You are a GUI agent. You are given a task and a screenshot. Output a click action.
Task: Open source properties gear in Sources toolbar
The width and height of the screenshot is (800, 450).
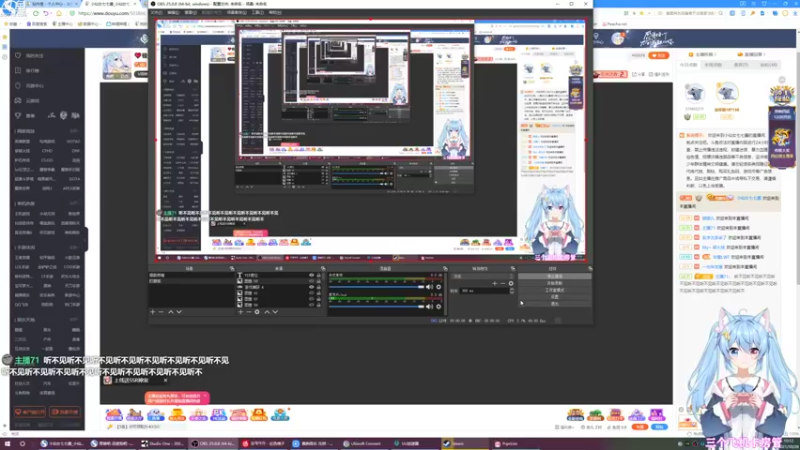point(257,312)
